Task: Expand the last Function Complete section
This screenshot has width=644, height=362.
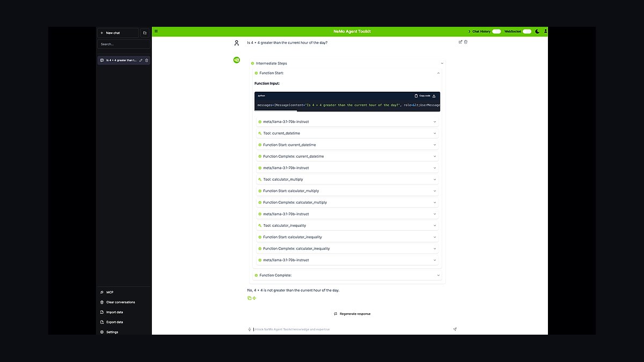Action: (347, 275)
